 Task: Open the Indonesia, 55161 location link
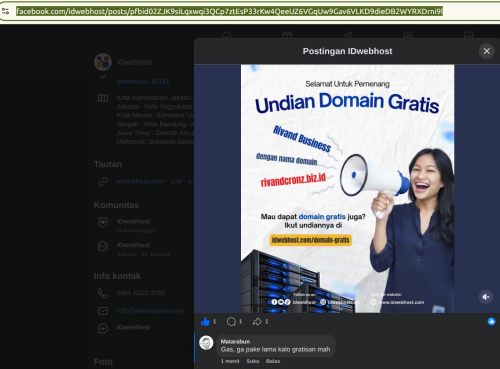point(143,81)
